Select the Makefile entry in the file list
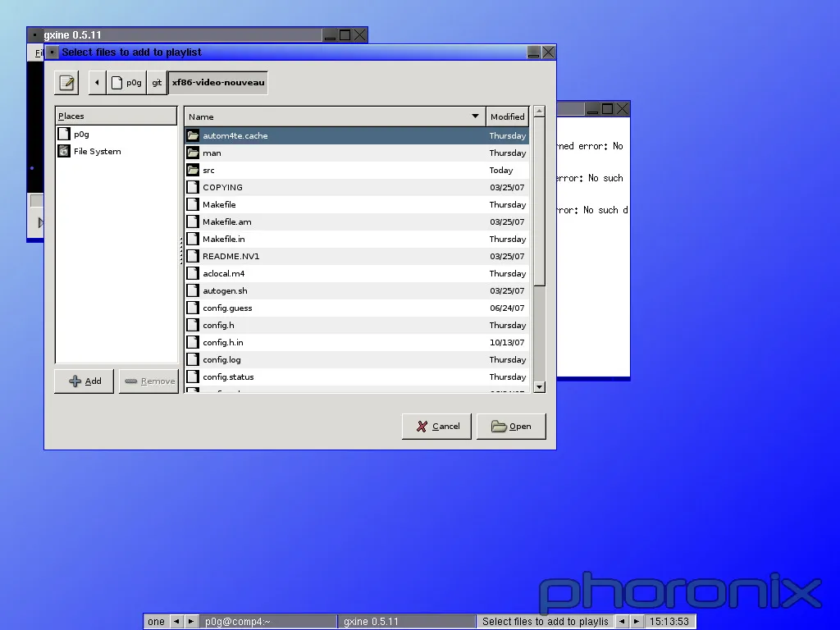840x630 pixels. click(357, 204)
